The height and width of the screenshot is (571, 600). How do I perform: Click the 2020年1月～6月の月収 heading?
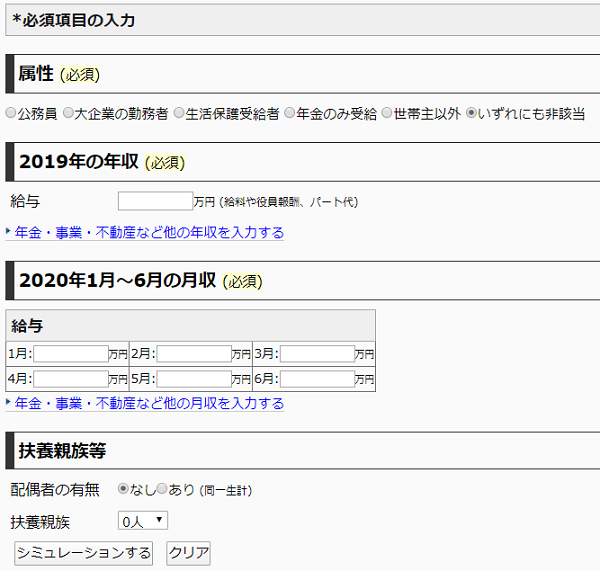pyautogui.click(x=118, y=280)
